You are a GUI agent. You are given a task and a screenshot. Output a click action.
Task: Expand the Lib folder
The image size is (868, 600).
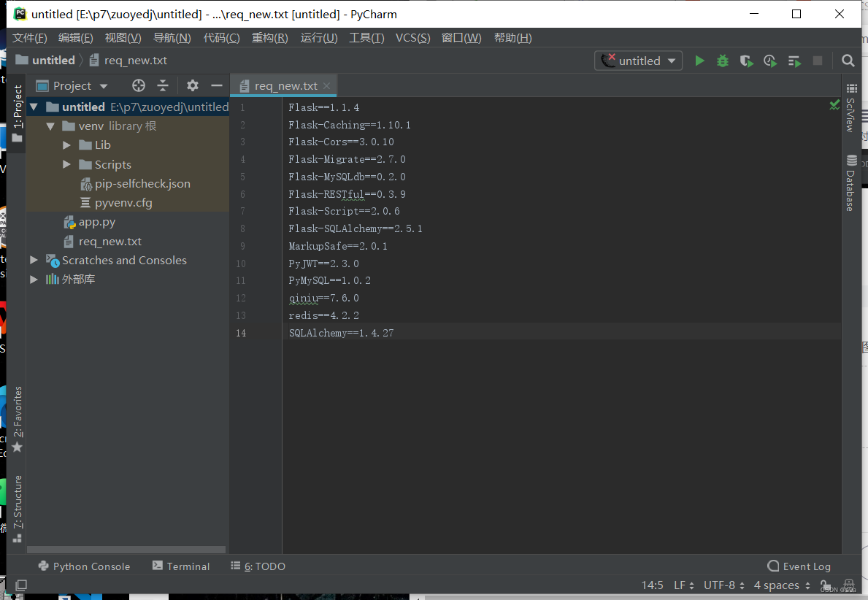[x=66, y=145]
